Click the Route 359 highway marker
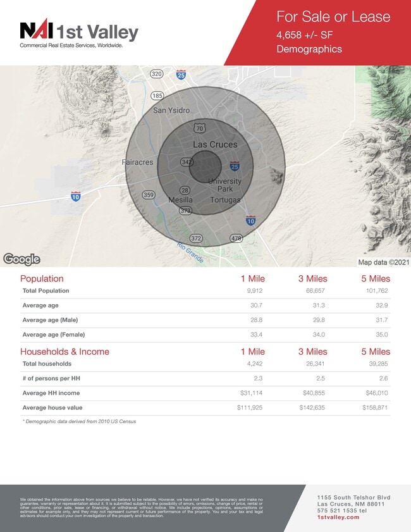The height and width of the screenshot is (532, 411). pos(148,194)
